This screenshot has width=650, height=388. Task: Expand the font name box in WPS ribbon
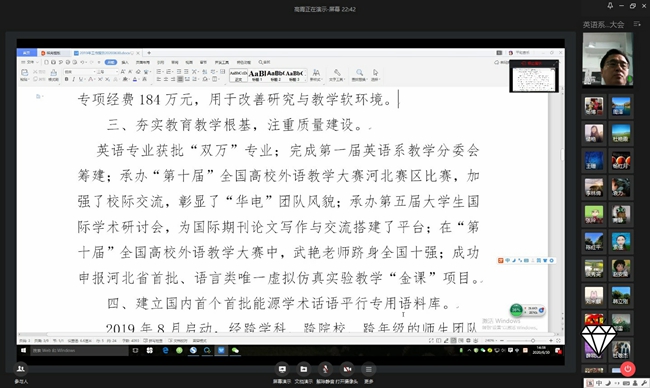pos(80,72)
